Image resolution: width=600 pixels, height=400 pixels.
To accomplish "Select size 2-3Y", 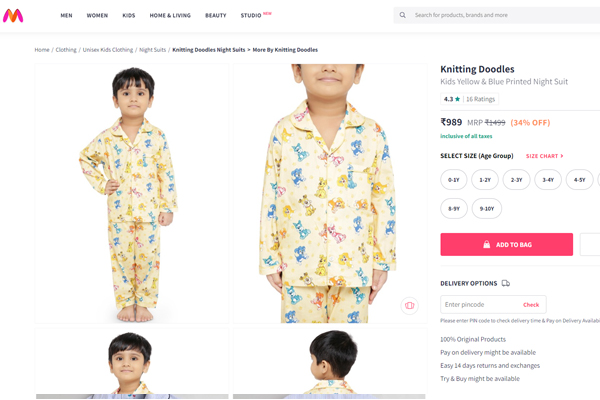I will point(516,180).
